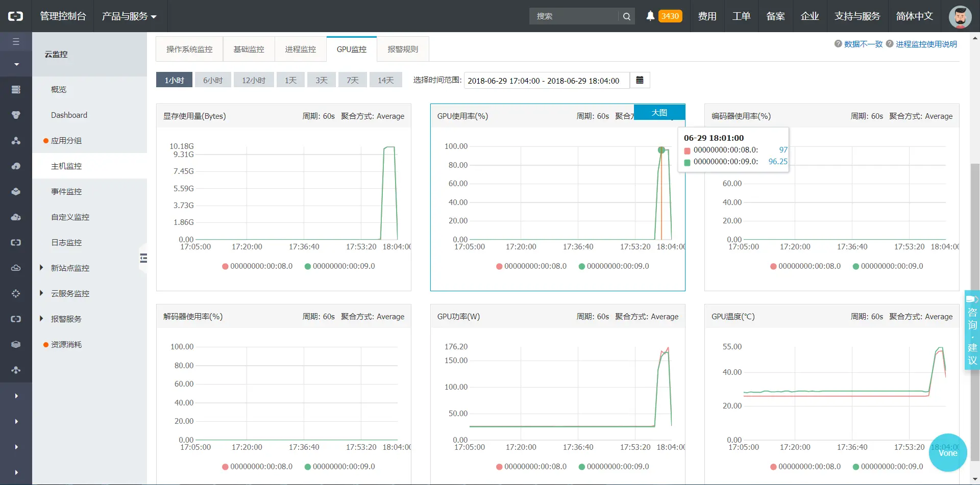This screenshot has height=485, width=980.
Task: Open the notification bell icon
Action: click(650, 16)
